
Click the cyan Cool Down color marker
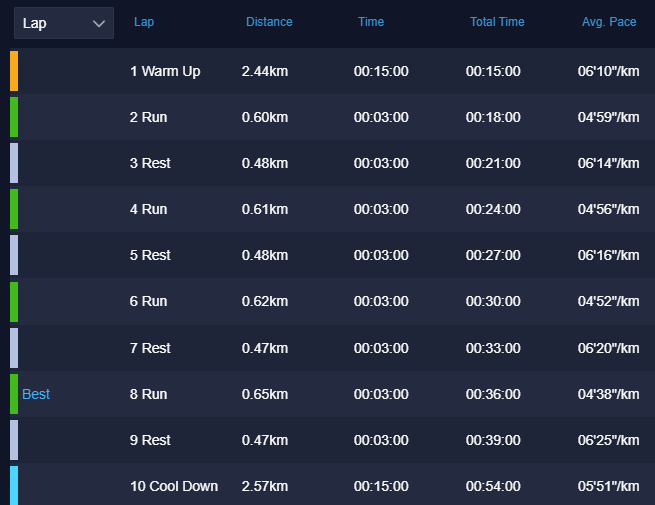14,485
